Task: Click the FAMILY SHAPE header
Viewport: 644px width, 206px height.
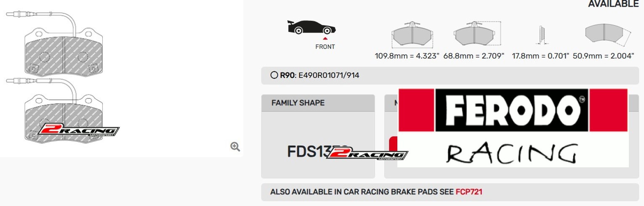Action: (298, 103)
